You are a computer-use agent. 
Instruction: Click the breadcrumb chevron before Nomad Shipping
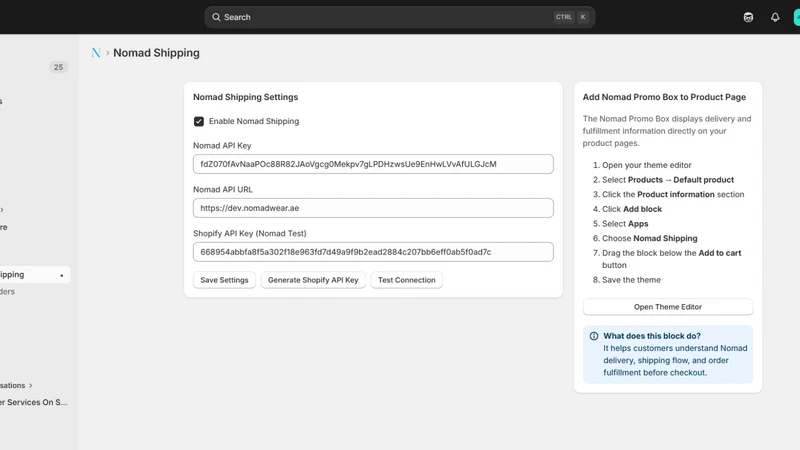point(107,53)
